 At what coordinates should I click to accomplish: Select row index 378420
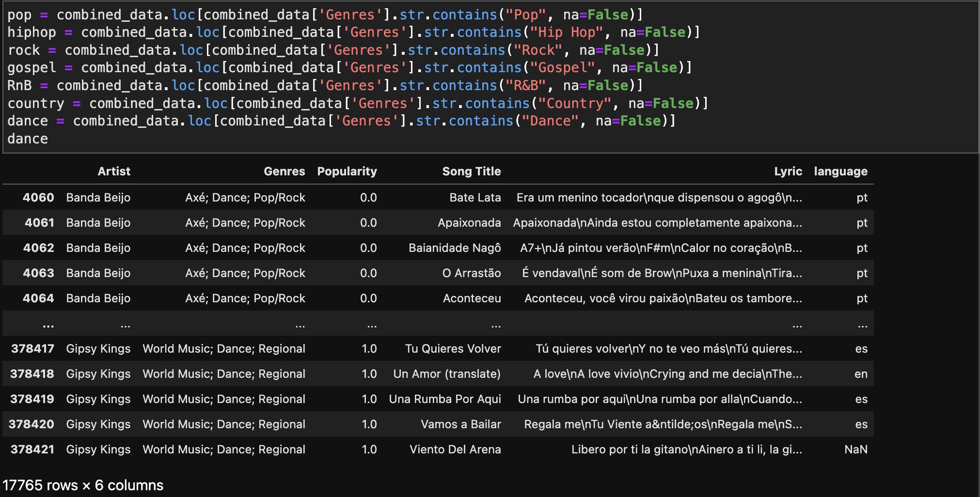coord(32,424)
